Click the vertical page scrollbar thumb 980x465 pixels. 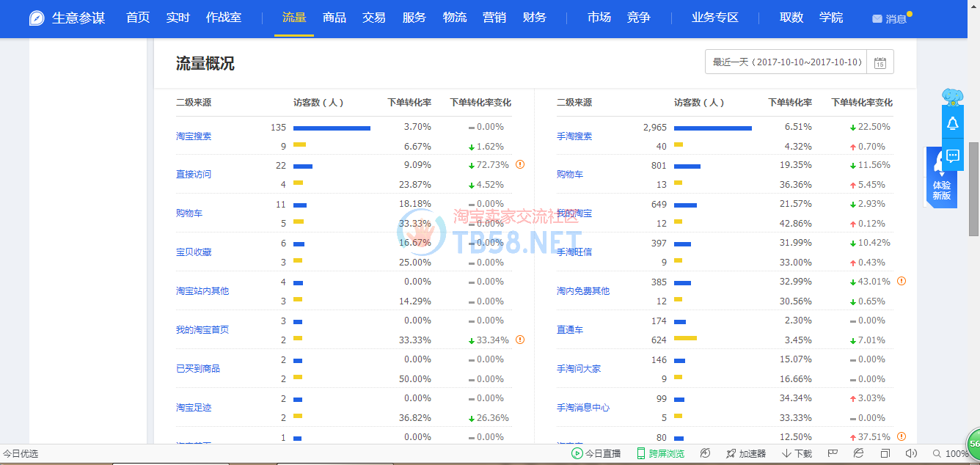point(973,188)
